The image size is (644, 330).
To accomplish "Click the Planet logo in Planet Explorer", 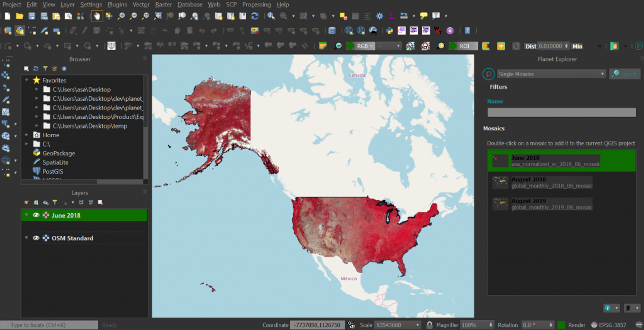I will click(488, 74).
